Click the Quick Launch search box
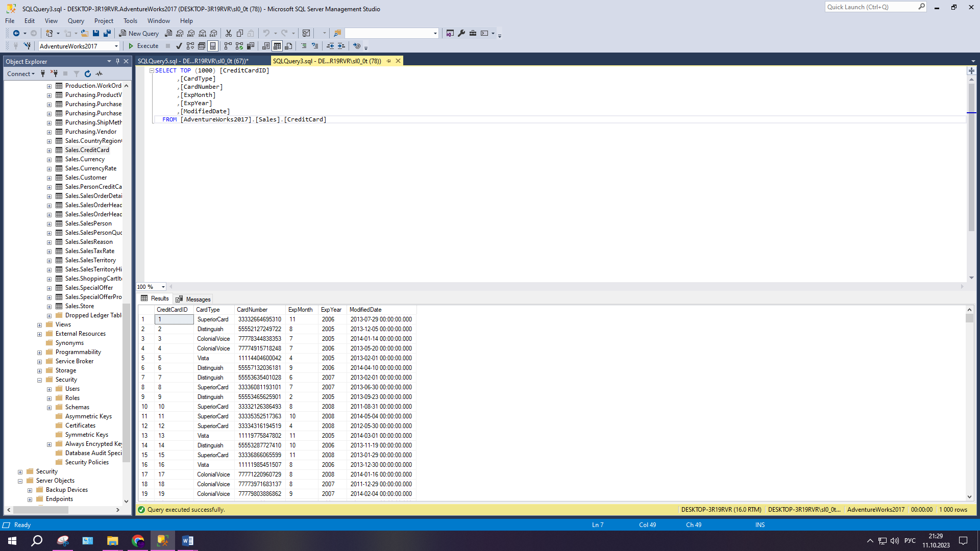The height and width of the screenshot is (551, 980). coord(875,7)
